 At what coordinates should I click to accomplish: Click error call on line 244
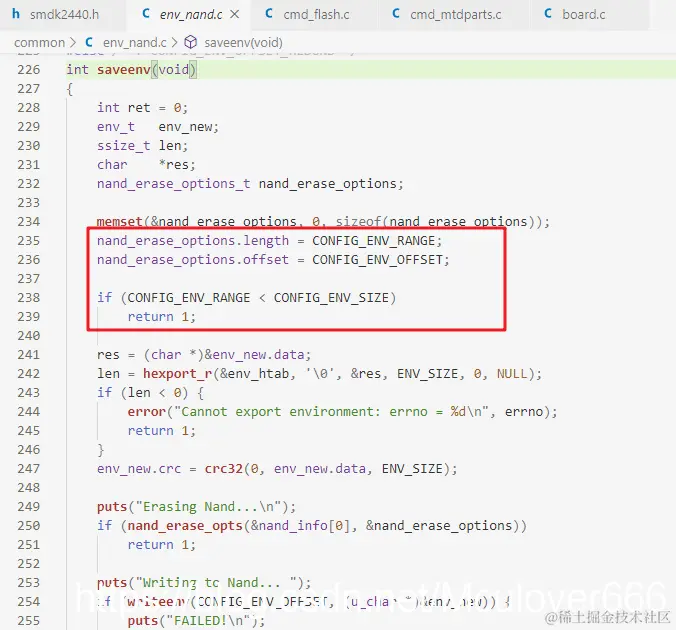tap(147, 412)
